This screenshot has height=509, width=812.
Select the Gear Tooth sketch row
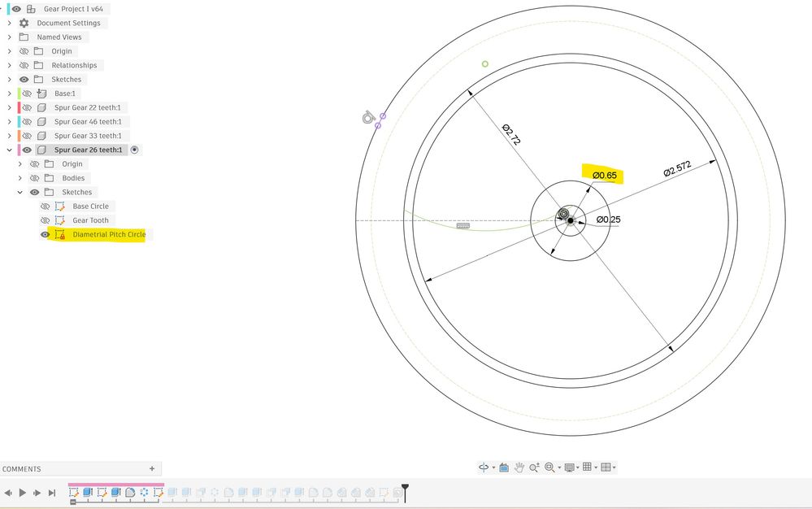point(90,220)
